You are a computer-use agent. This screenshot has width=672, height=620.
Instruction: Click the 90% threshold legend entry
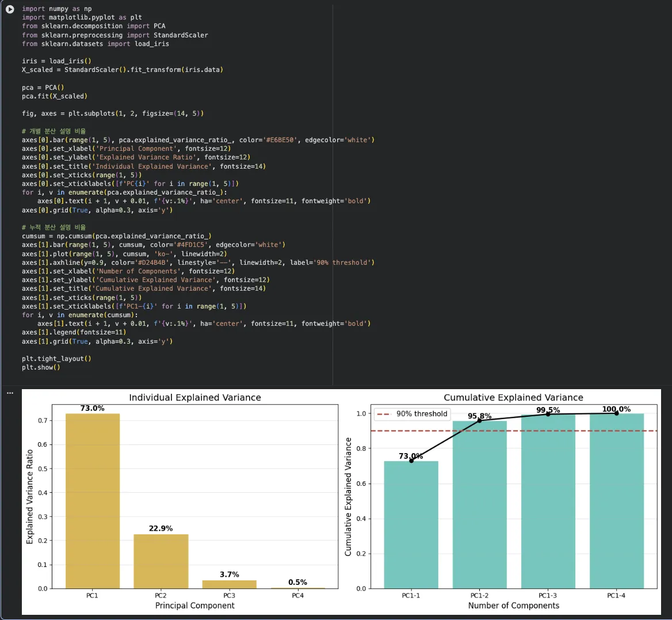412,414
